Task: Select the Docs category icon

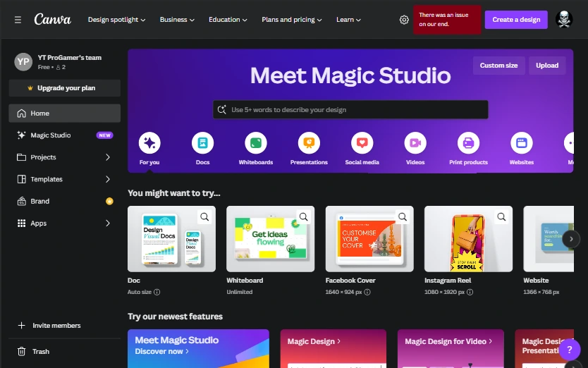Action: pyautogui.click(x=202, y=143)
